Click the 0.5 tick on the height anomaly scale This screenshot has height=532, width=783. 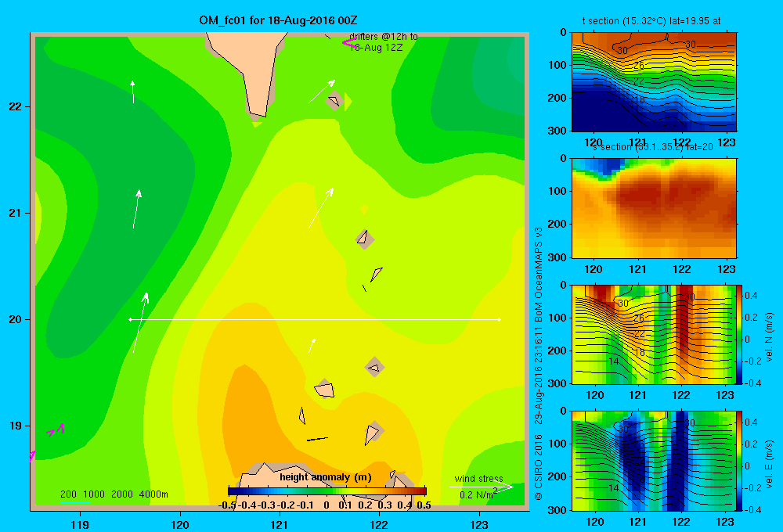424,505
